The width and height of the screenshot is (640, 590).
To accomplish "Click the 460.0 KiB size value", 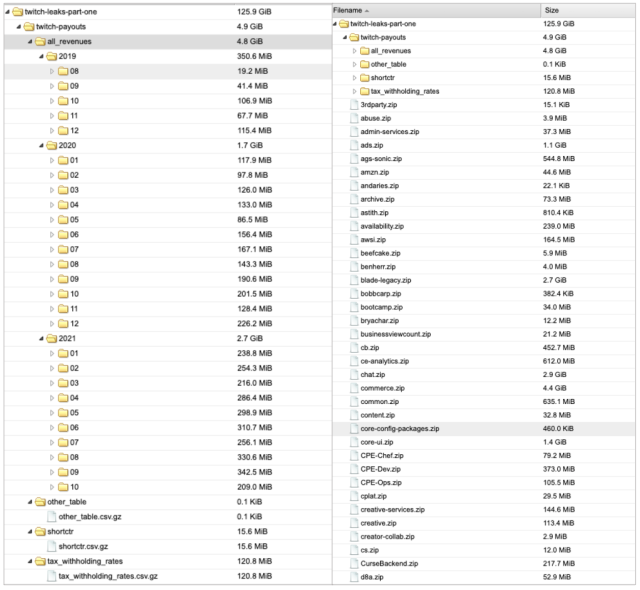I will (x=558, y=428).
